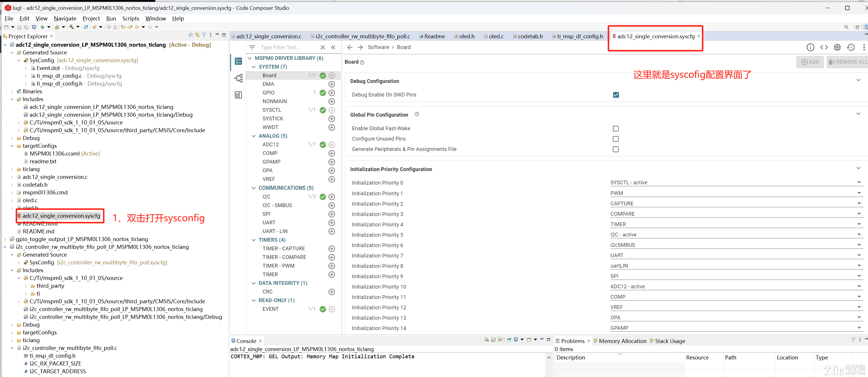868x377 pixels.
Task: Check Configure Unused Pins
Action: point(616,139)
